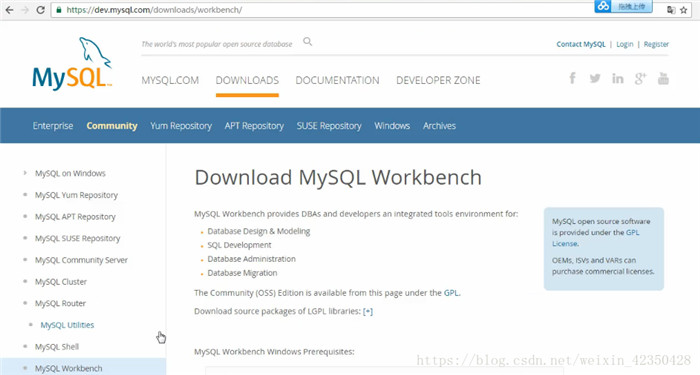
Task: Click the Contact MySQL link
Action: pos(581,44)
